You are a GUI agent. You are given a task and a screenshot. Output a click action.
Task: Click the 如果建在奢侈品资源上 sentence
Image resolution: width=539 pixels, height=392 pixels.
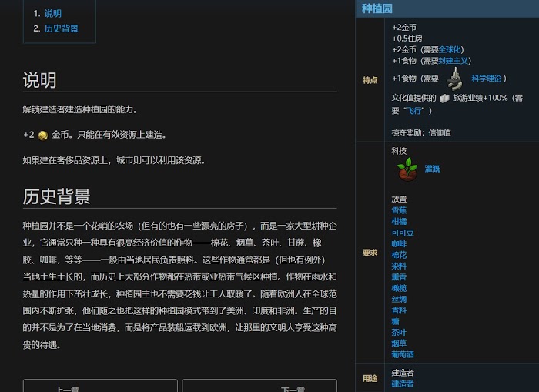114,160
